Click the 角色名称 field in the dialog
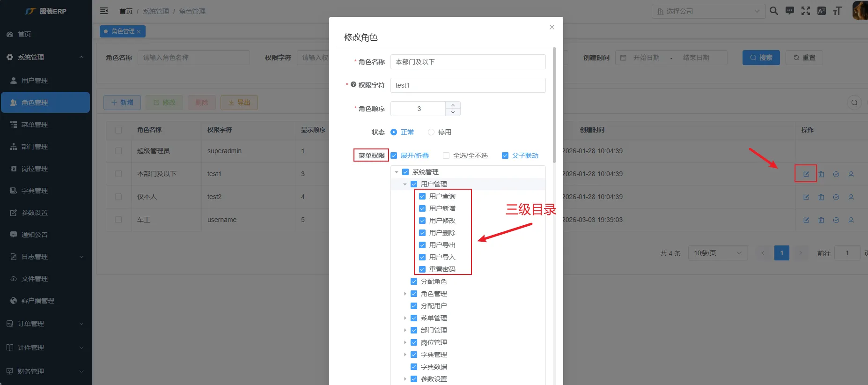 click(468, 62)
